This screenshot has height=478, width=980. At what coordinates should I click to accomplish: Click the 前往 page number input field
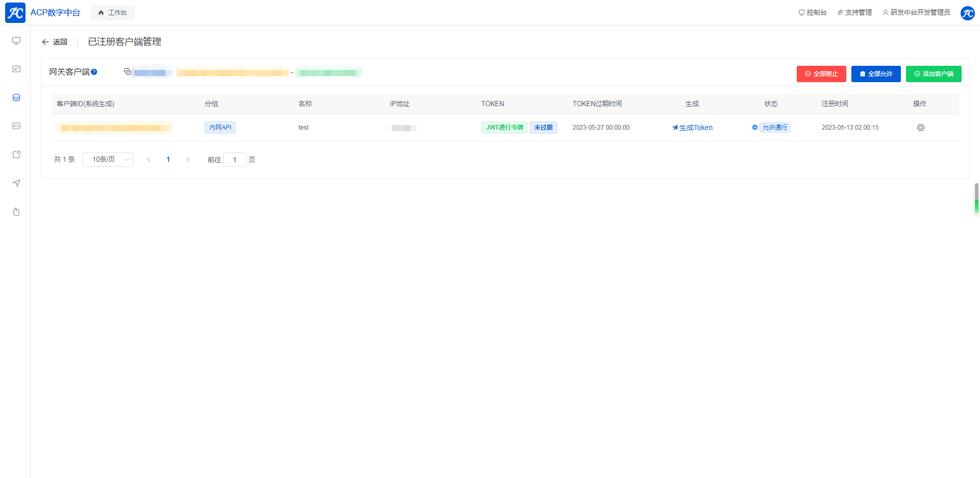[235, 160]
